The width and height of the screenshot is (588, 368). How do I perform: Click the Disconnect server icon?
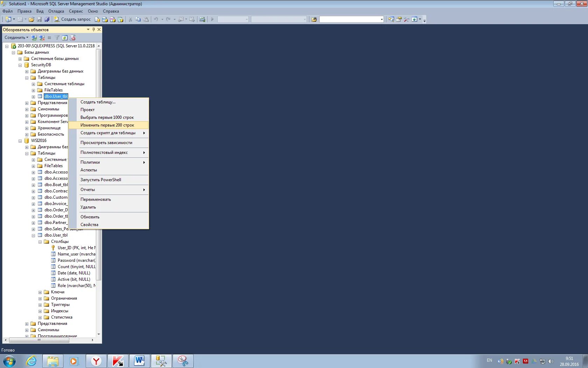42,38
